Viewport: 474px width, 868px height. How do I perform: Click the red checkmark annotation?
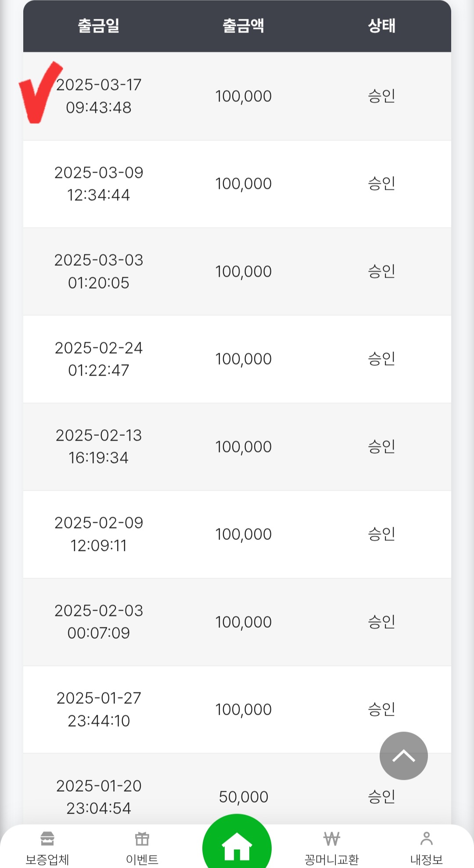point(39,93)
